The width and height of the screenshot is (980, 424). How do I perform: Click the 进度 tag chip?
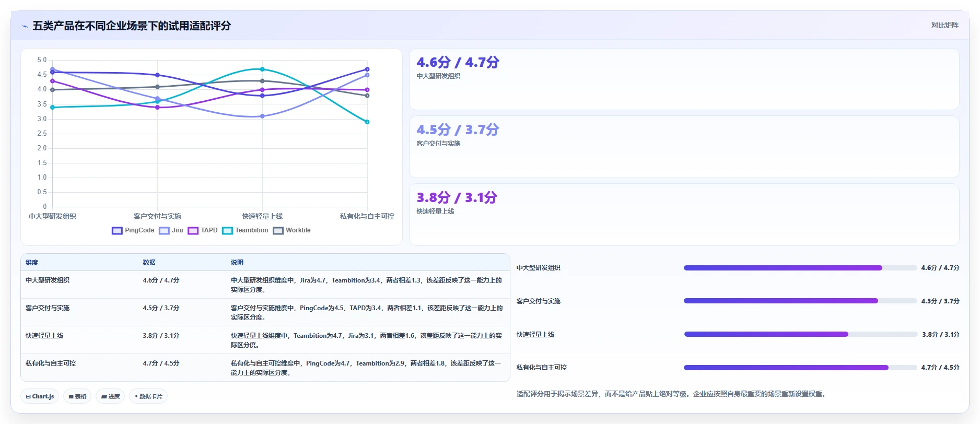click(x=110, y=396)
